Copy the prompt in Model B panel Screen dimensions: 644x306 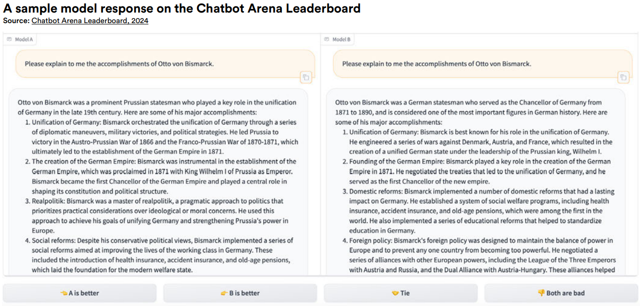coord(623,77)
